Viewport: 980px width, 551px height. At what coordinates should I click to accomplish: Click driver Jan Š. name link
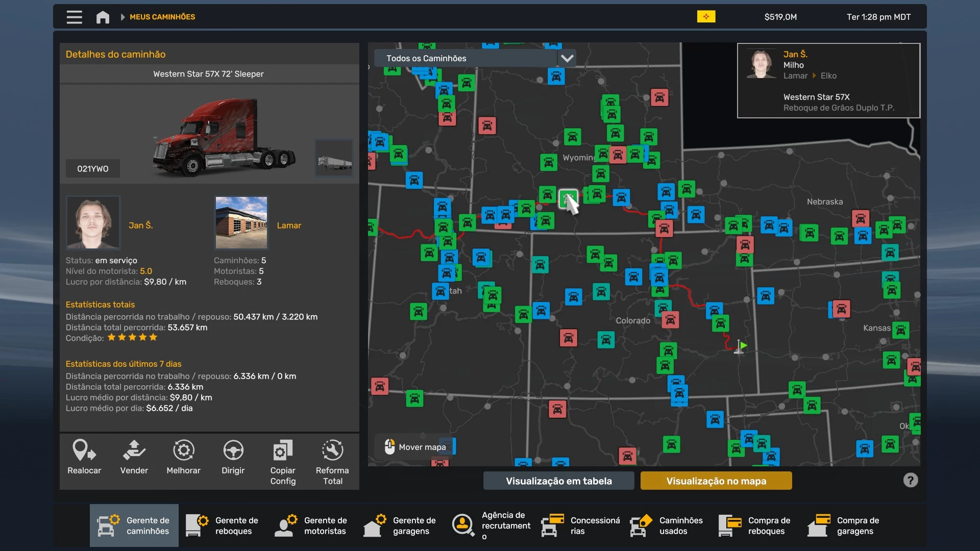140,225
